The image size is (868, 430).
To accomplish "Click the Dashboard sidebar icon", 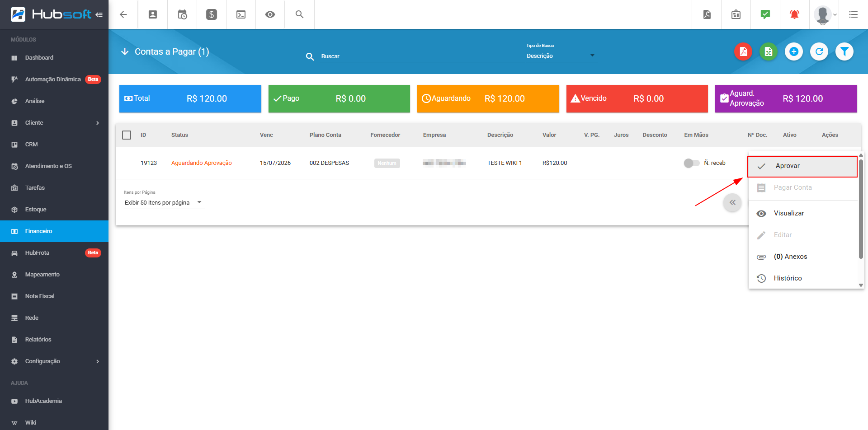I will [x=14, y=58].
